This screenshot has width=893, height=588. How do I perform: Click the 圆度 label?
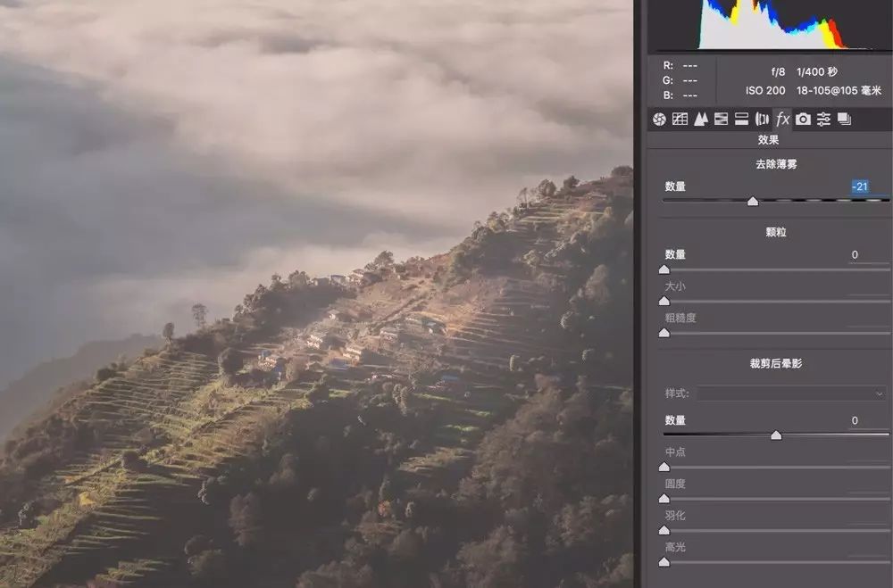[675, 484]
